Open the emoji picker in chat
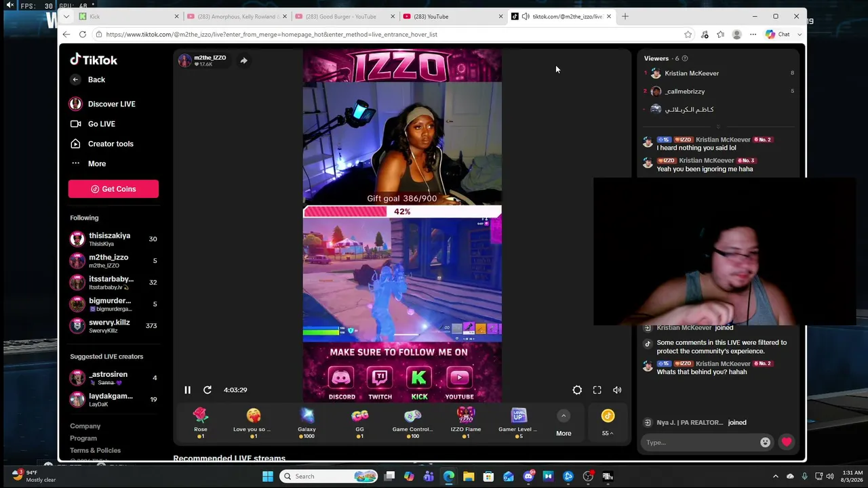The height and width of the screenshot is (488, 868). [765, 443]
